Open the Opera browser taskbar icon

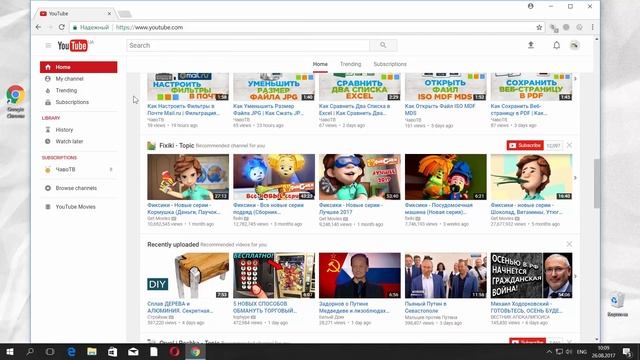tap(175, 351)
